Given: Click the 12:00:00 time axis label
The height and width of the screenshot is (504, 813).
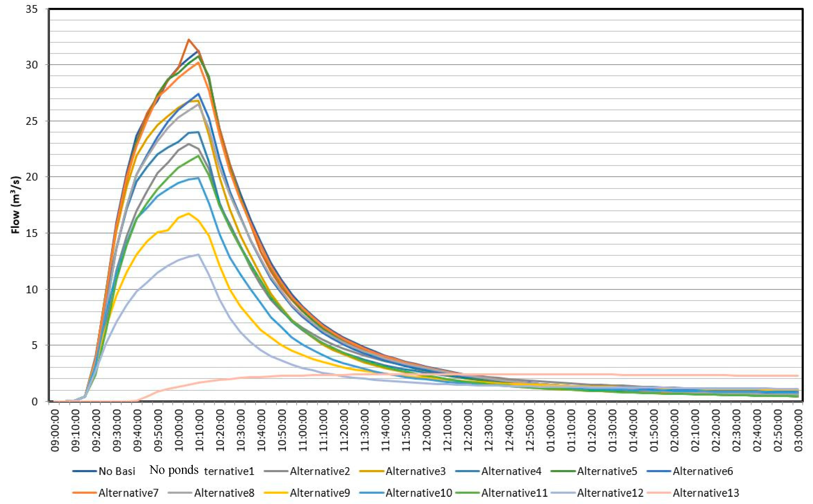Looking at the screenshot, I should [x=427, y=430].
